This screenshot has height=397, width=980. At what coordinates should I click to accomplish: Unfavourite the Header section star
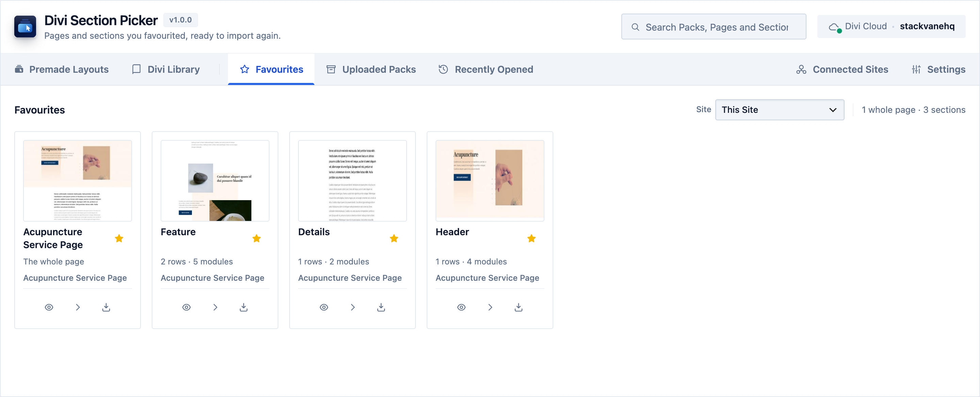tap(531, 238)
